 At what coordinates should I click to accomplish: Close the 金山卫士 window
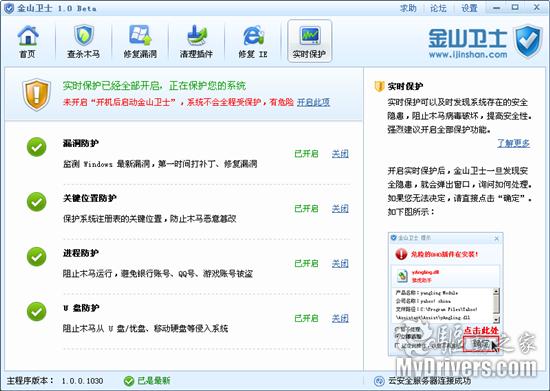point(537,7)
